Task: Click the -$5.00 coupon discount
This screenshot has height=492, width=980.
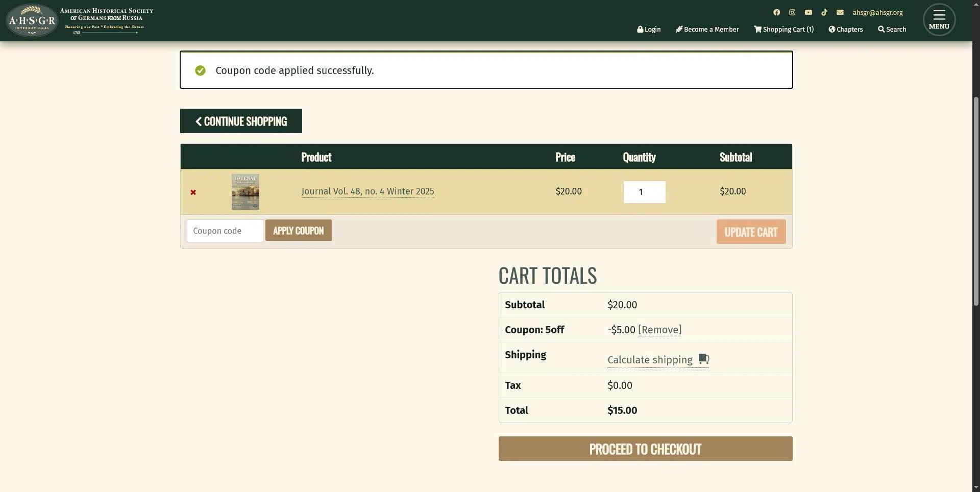Action: pyautogui.click(x=621, y=330)
